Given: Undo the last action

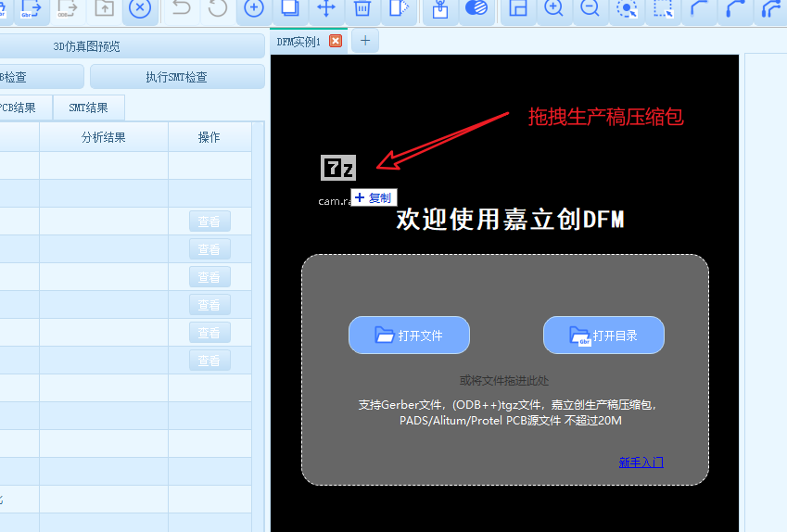Looking at the screenshot, I should click(x=181, y=8).
